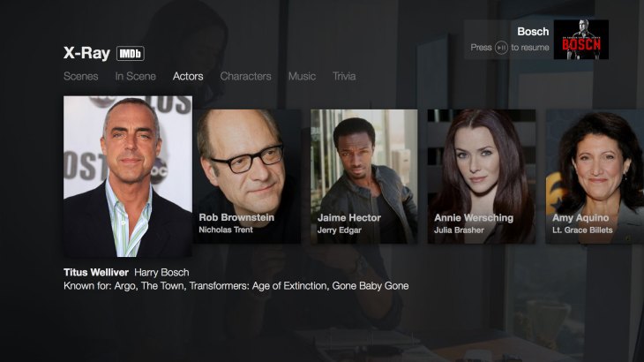Image resolution: width=644 pixels, height=362 pixels.
Task: Select the Actors tab
Action: point(188,76)
